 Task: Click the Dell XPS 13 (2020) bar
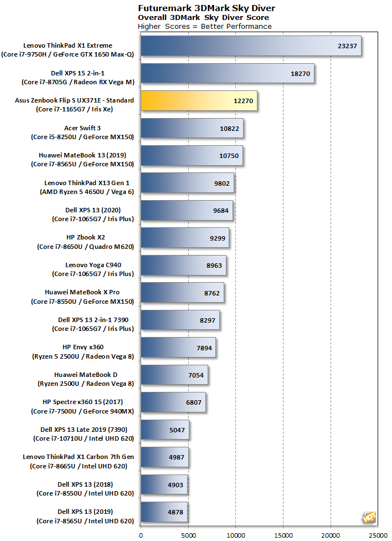pos(187,211)
